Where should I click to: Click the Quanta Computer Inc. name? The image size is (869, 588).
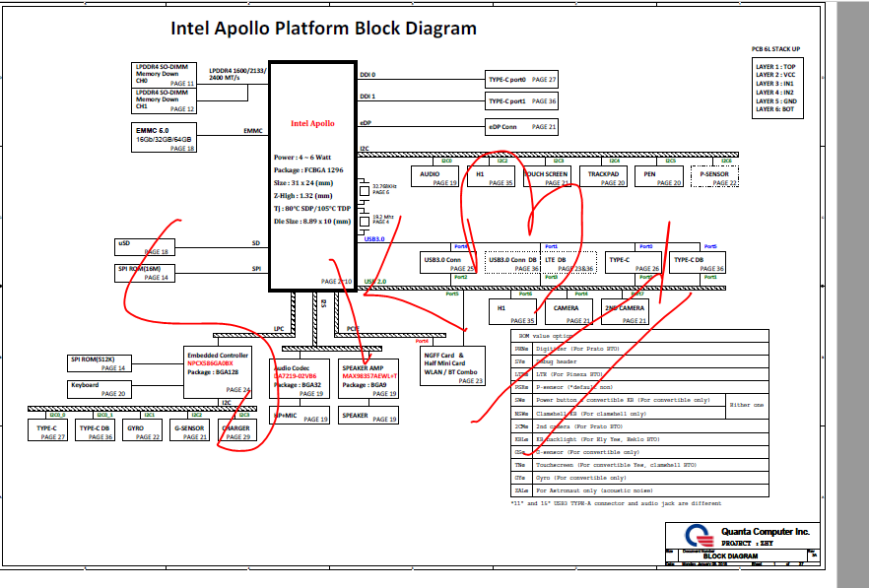click(766, 532)
